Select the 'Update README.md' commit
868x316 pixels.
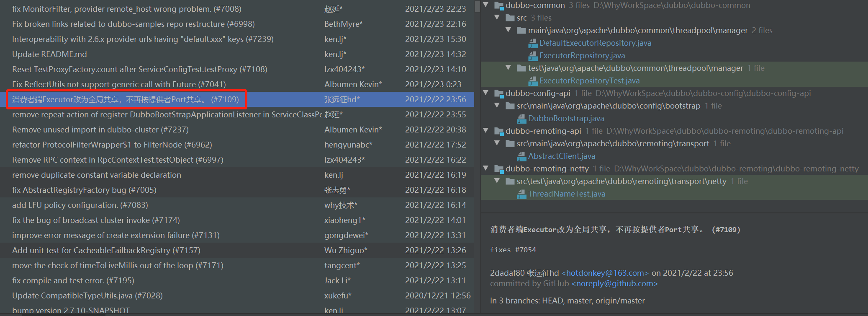coord(237,54)
